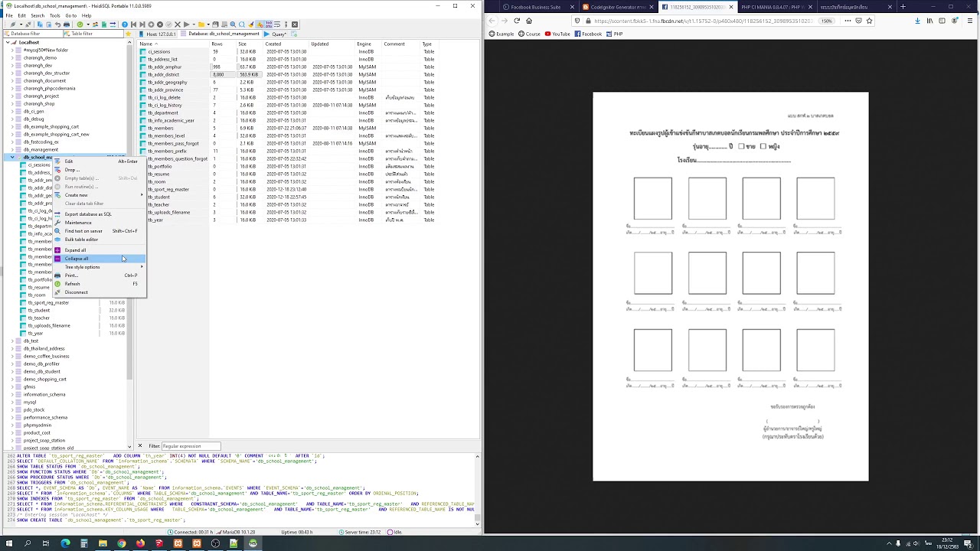980x551 pixels.
Task: Go to Firefox home page
Action: tap(529, 21)
